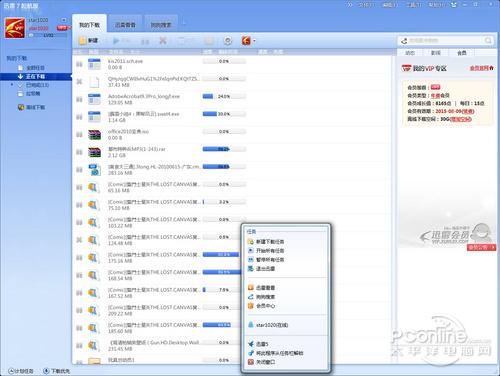
Task: Click the plus button to add a tab
Action: point(184,23)
